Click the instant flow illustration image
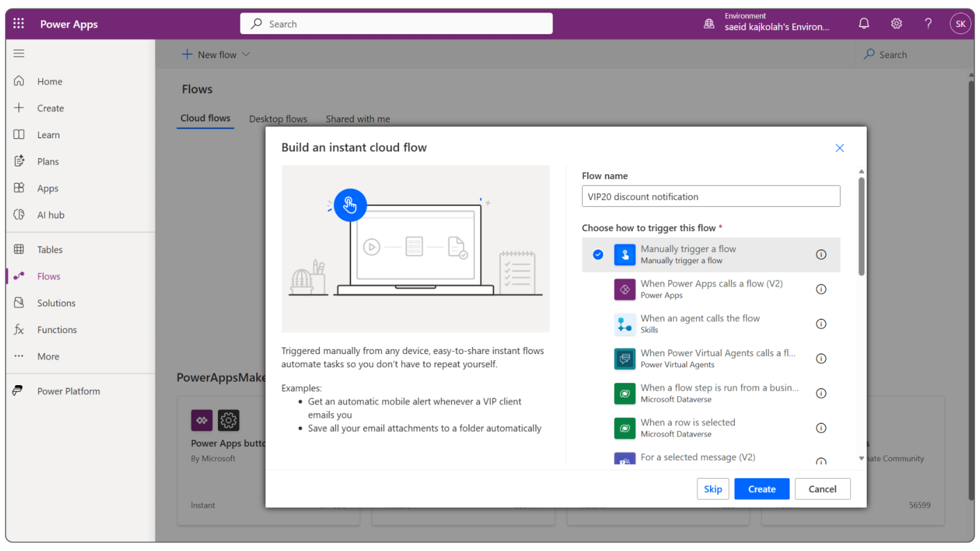This screenshot has width=980, height=551. pos(416,249)
